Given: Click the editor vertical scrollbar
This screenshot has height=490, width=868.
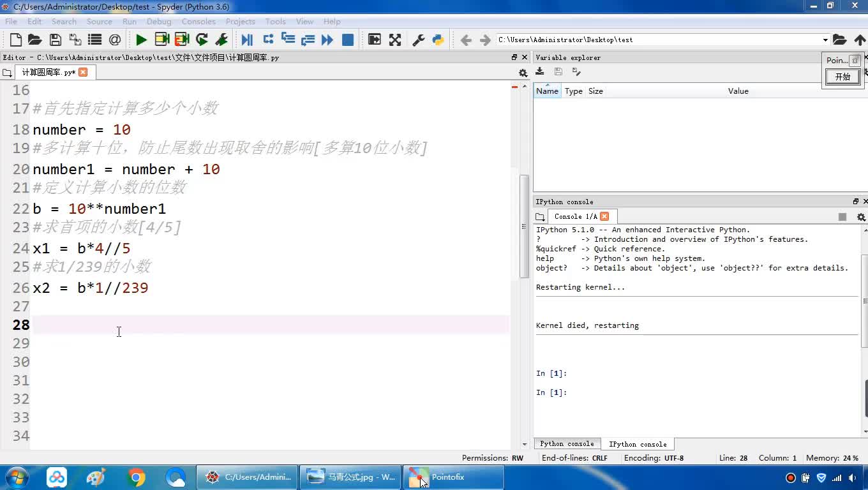Looking at the screenshot, I should (524, 223).
